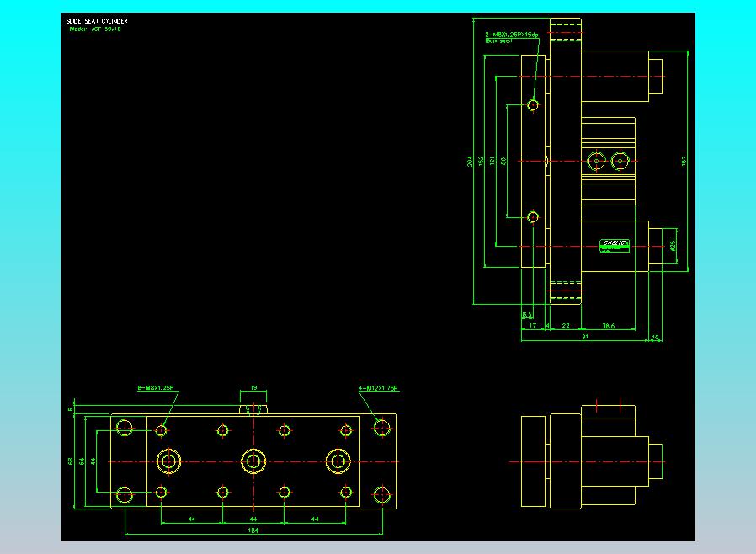This screenshot has height=554, width=756.
Task: Click the "SLIDE SEAT CYLINDER" title text
Action: point(97,21)
